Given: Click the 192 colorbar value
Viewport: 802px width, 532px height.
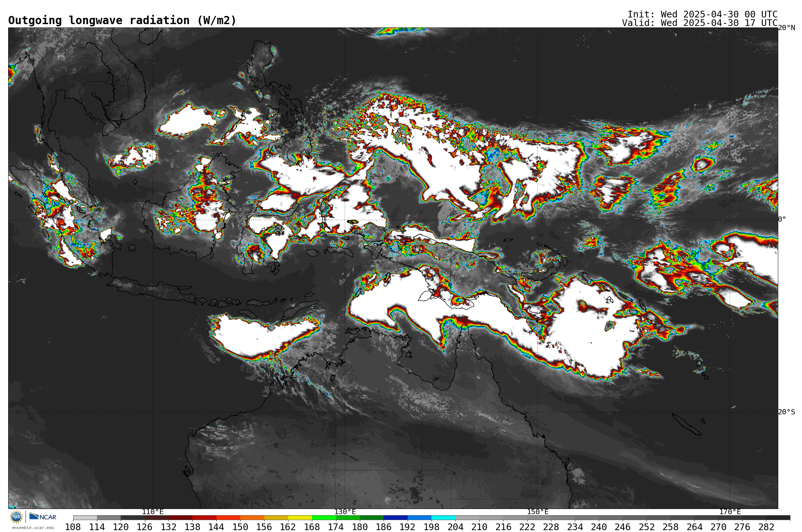Looking at the screenshot, I should point(408,527).
